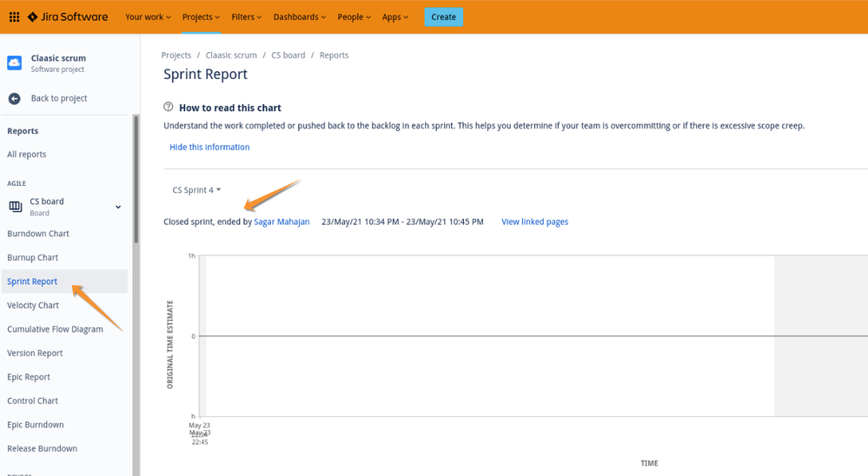Click the question mark help icon
Image resolution: width=868 pixels, height=476 pixels.
169,107
